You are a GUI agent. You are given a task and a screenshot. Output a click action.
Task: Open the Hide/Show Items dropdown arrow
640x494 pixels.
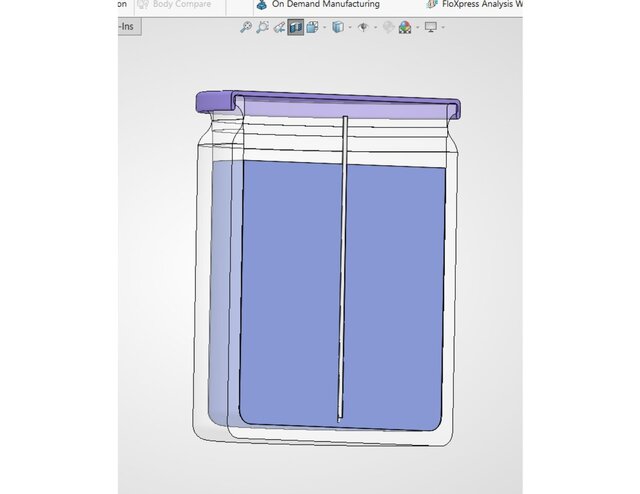[x=373, y=27]
